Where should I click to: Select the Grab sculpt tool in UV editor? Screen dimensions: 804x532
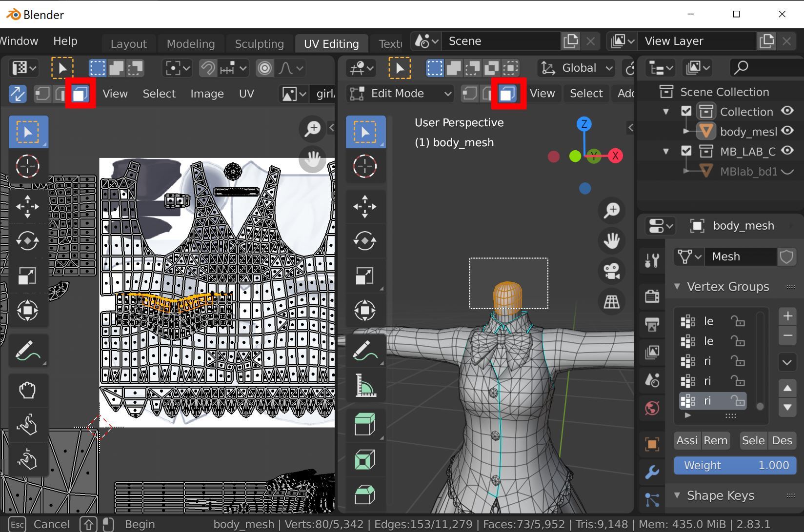pyautogui.click(x=27, y=390)
